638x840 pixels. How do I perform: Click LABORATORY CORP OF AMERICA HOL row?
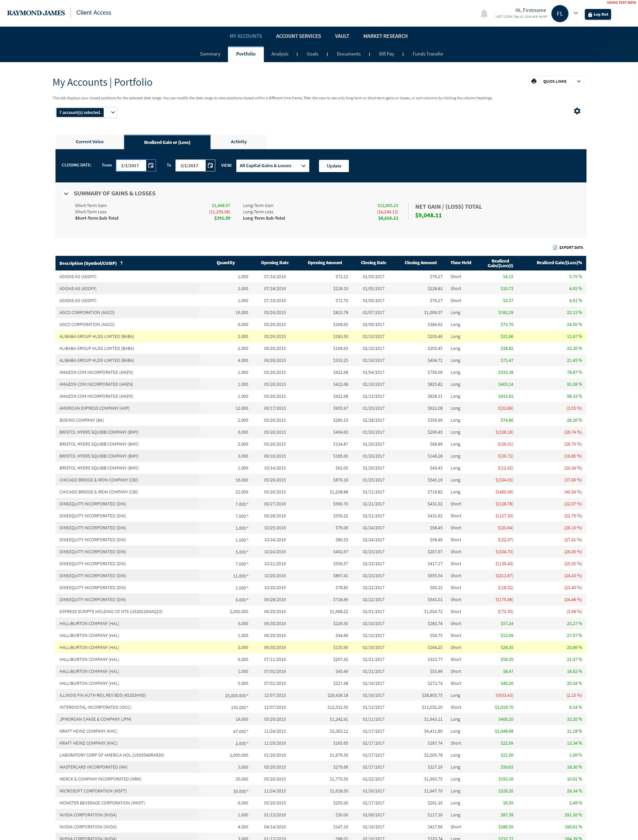pos(321,755)
